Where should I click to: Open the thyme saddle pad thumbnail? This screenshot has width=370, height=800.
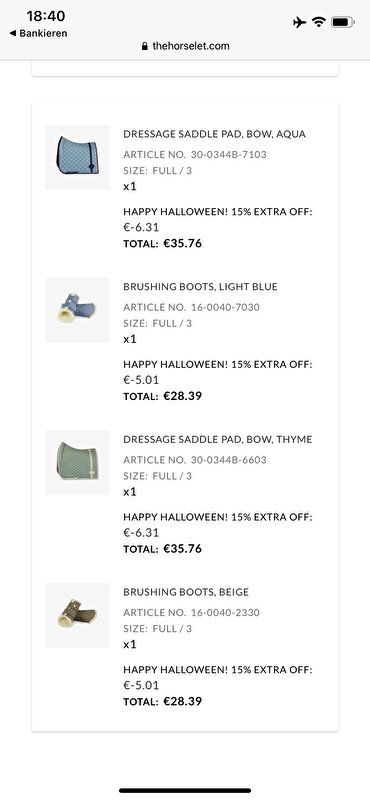click(78, 462)
